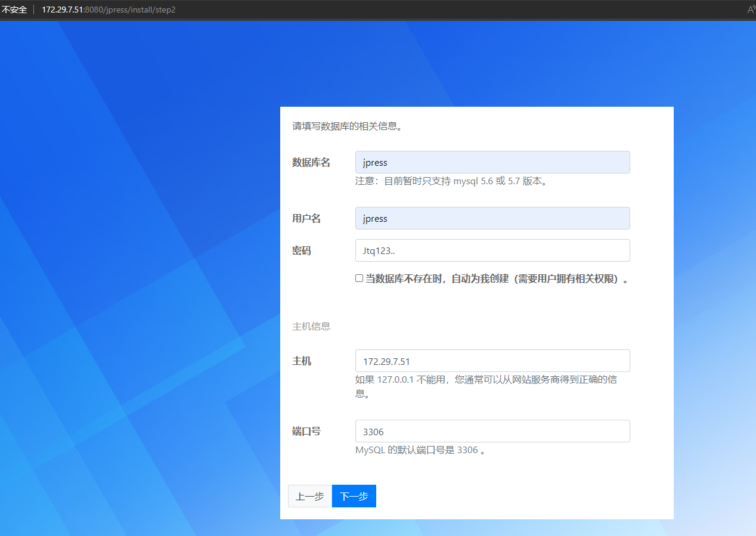Image resolution: width=756 pixels, height=536 pixels.
Task: Click the 主机信息 section label
Action: [311, 326]
